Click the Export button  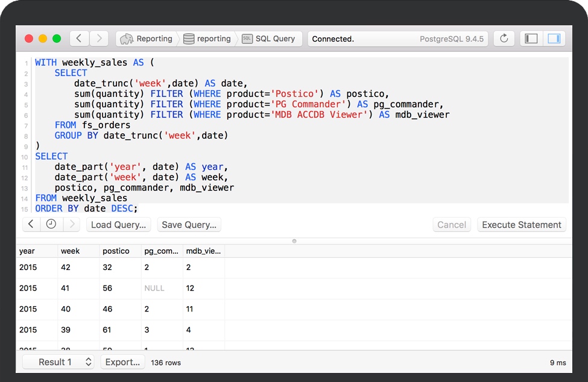coord(122,362)
